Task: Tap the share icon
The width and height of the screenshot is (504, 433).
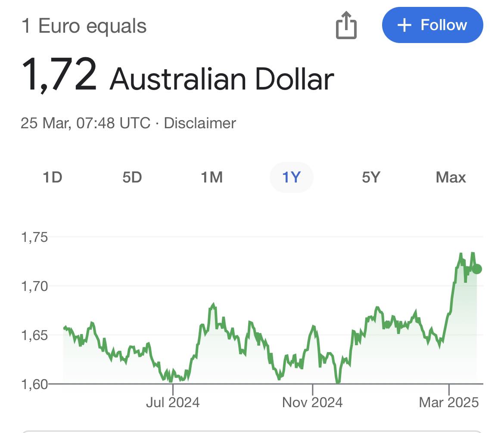Action: coord(346,25)
